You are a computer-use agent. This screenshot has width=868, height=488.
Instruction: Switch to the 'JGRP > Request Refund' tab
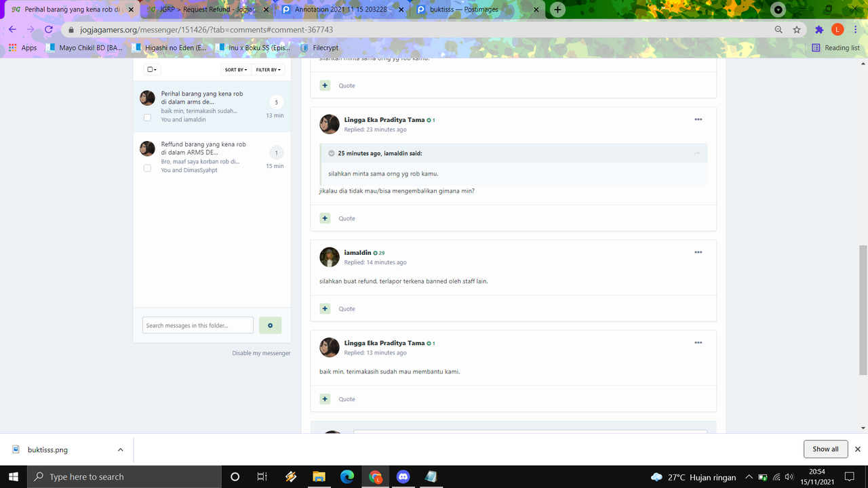tap(208, 9)
